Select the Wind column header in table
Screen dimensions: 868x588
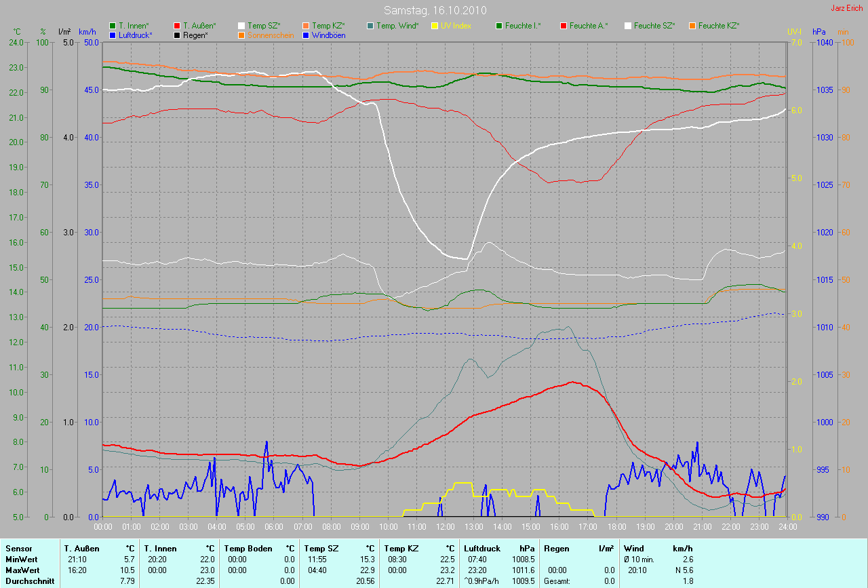[633, 548]
